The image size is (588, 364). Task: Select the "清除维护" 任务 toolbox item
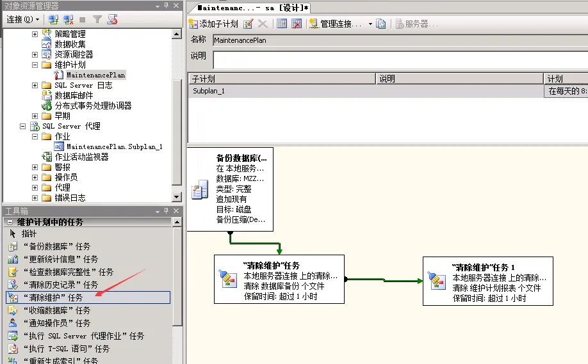tap(88, 297)
